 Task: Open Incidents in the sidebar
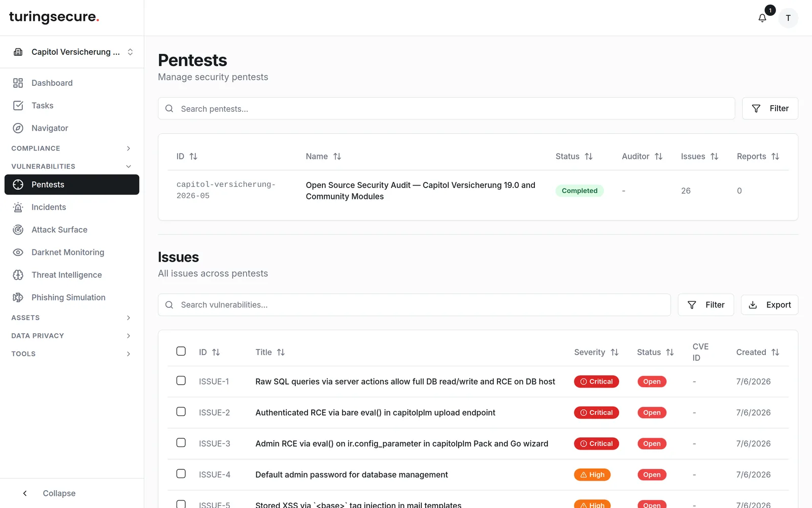pyautogui.click(x=72, y=207)
